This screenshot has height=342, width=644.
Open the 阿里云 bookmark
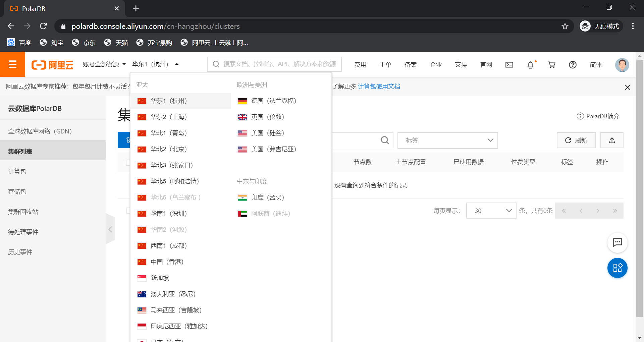pos(215,43)
